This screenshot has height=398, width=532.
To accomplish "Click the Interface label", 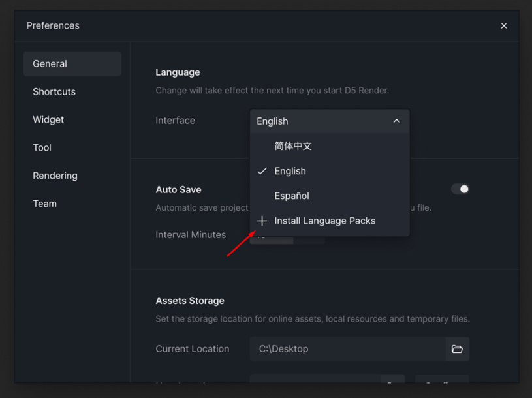I will coord(176,120).
